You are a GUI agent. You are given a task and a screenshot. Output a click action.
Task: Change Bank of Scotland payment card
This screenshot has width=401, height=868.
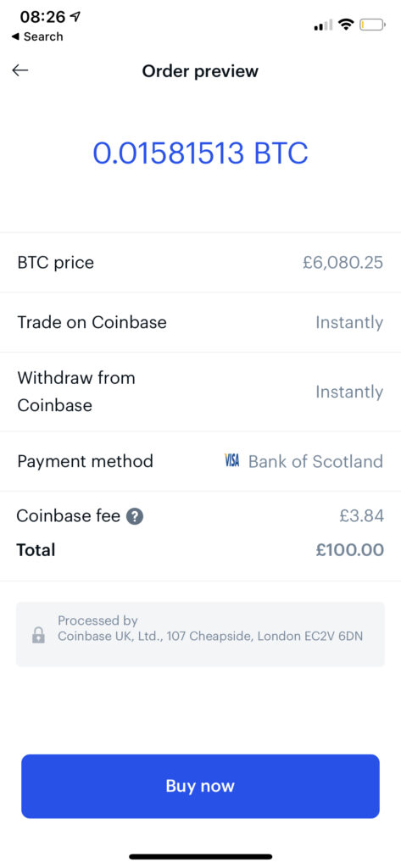pos(315,461)
